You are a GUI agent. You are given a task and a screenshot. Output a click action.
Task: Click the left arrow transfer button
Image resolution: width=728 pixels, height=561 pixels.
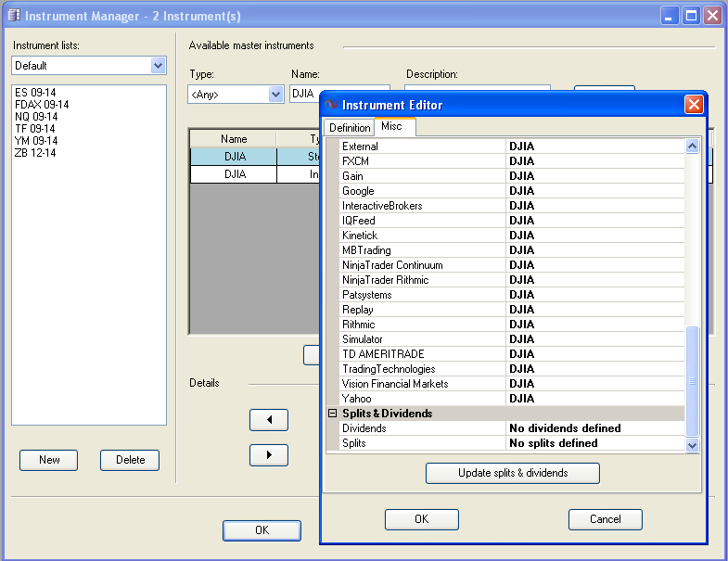(x=269, y=420)
